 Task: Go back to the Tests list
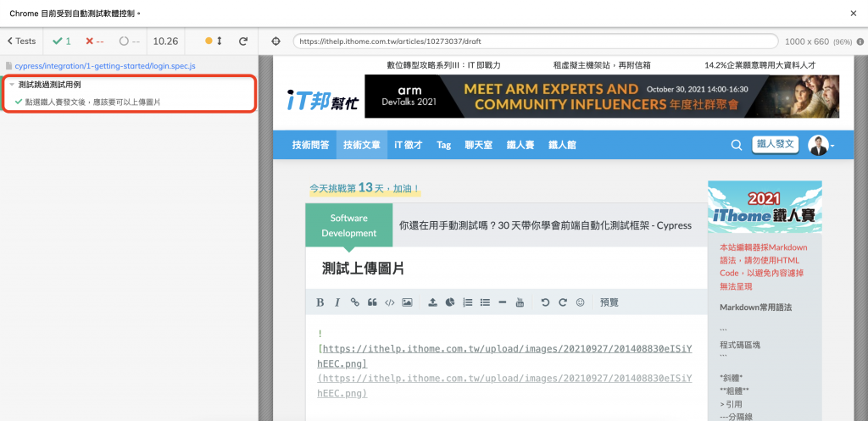point(21,41)
